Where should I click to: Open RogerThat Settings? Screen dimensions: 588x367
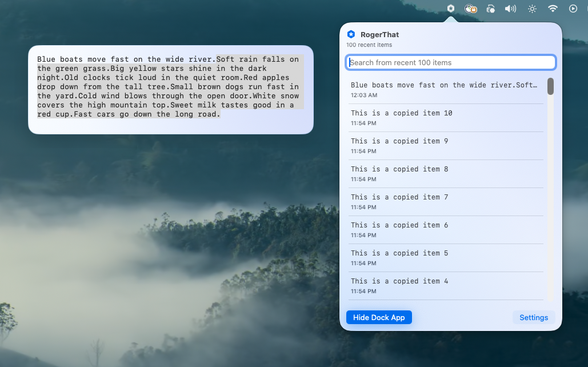[x=534, y=317]
